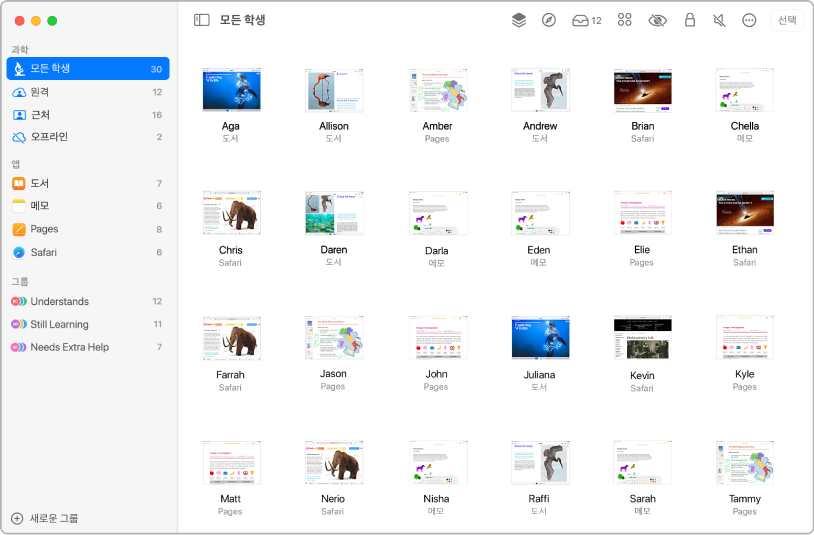Select Elie's Pages screen thumbnail
The image size is (814, 535).
click(x=643, y=213)
